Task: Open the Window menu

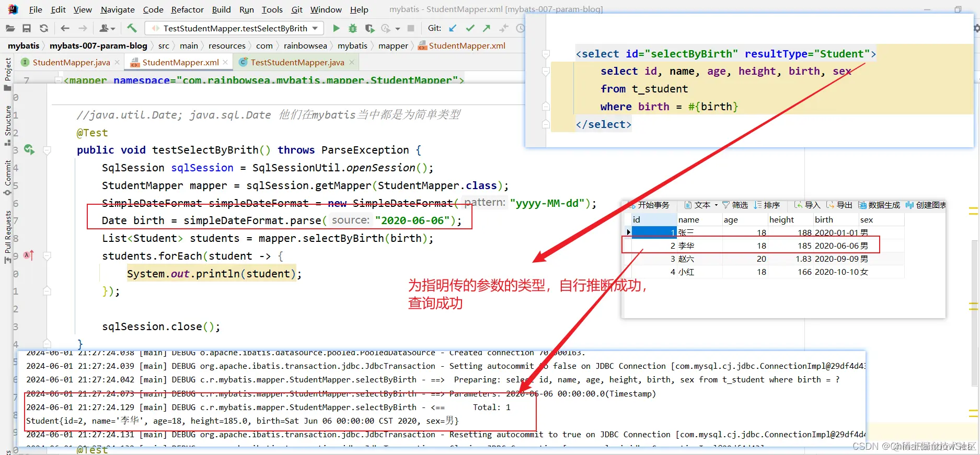Action: coord(326,9)
